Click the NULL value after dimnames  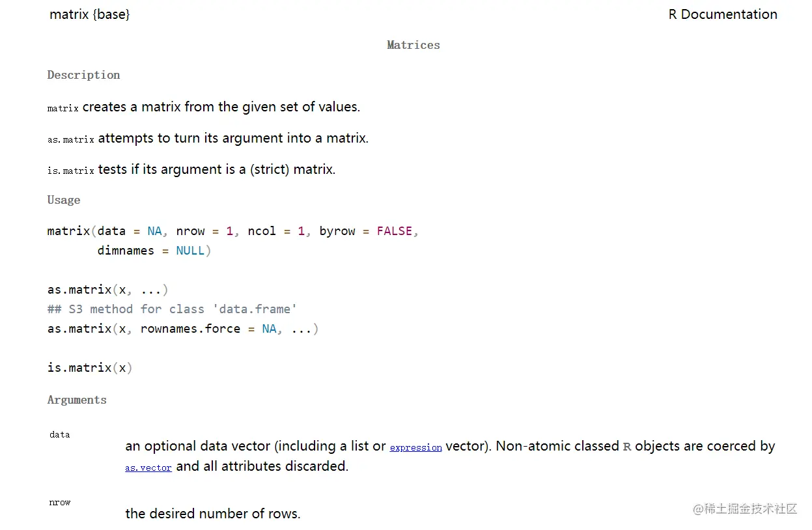pos(190,251)
